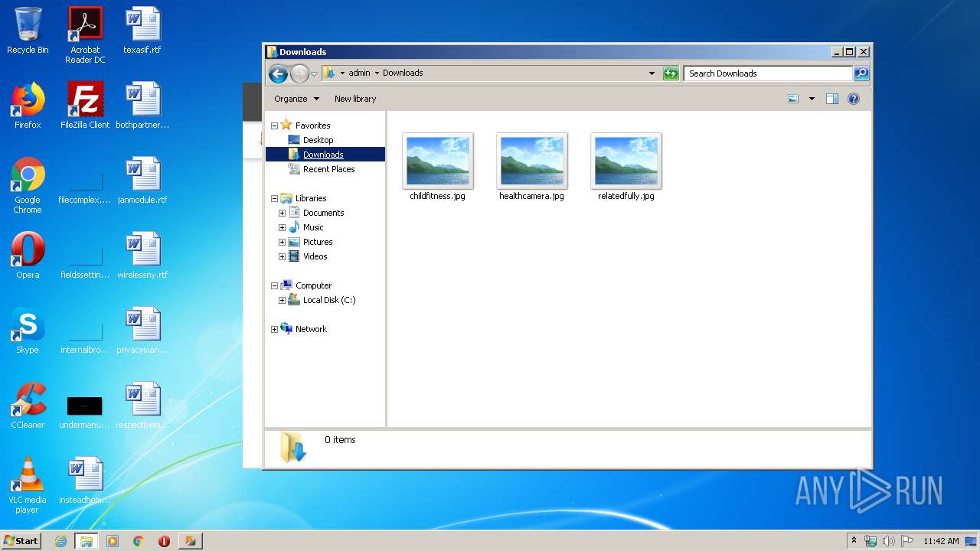Screen dimensions: 980x551
Task: Click the 11:42 AM taskbar clock
Action: click(941, 541)
